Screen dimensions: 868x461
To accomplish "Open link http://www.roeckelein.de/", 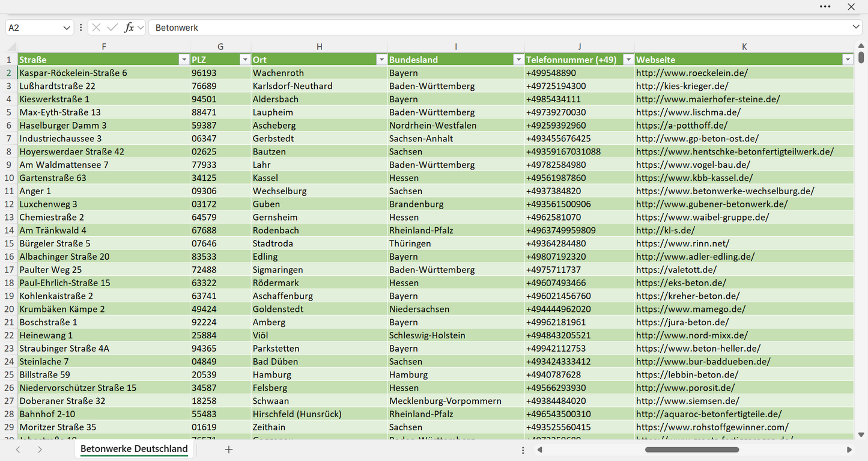I will click(692, 73).
